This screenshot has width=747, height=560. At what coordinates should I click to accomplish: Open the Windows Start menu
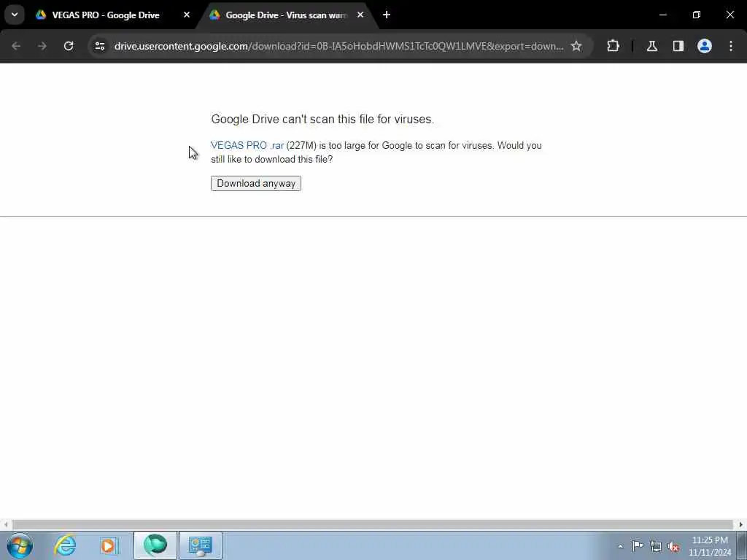click(x=20, y=545)
